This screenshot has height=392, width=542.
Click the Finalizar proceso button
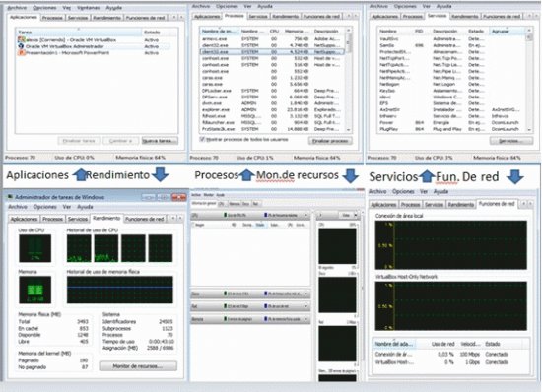[330, 141]
